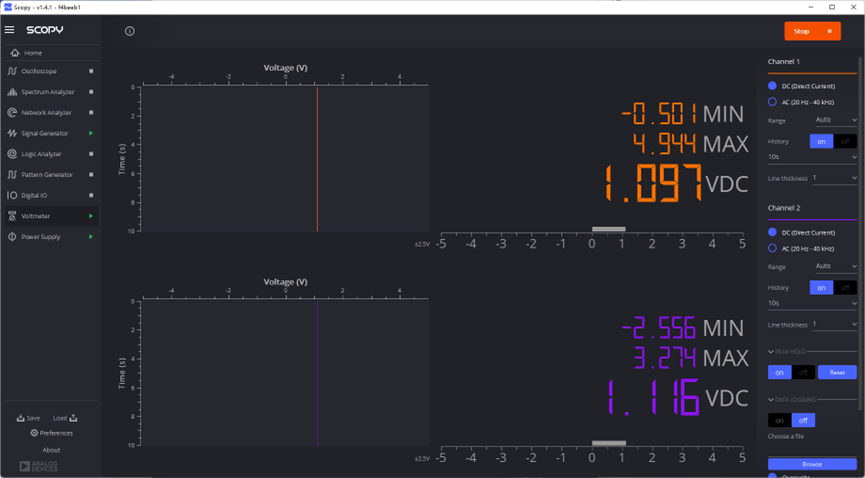Click the Save icon
Image resolution: width=865 pixels, height=478 pixels.
[20, 418]
